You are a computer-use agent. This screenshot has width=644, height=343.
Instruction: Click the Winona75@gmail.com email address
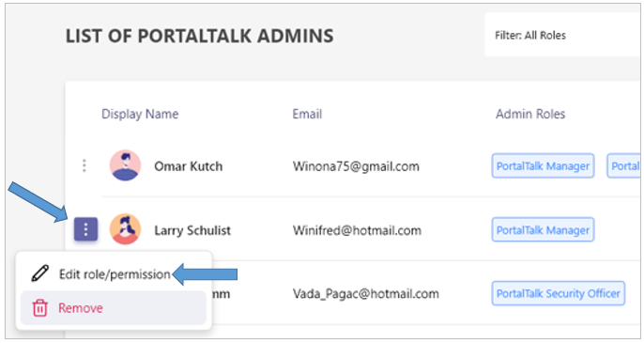click(x=356, y=166)
